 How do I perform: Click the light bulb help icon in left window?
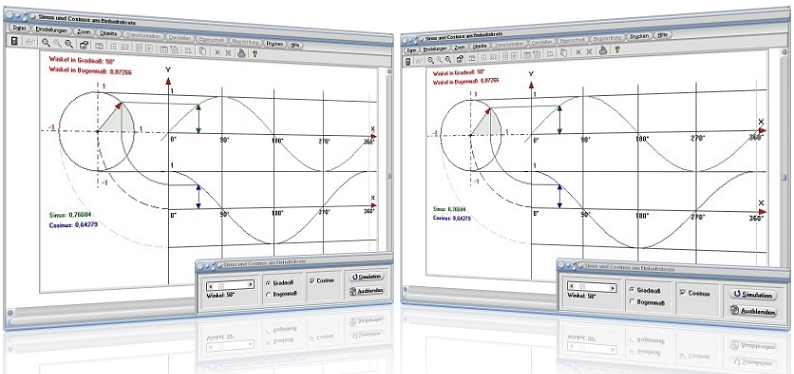point(255,52)
